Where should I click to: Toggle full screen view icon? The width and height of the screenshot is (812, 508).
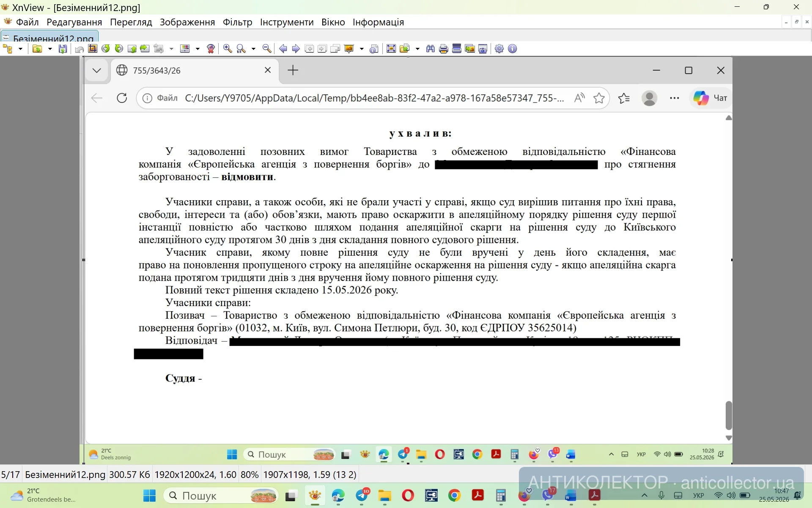pos(391,49)
